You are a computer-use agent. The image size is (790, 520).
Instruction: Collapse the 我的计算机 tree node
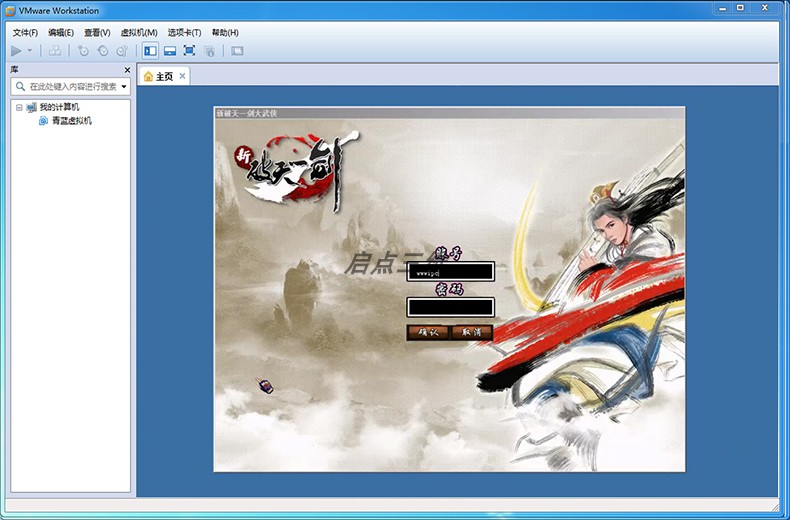[19, 107]
